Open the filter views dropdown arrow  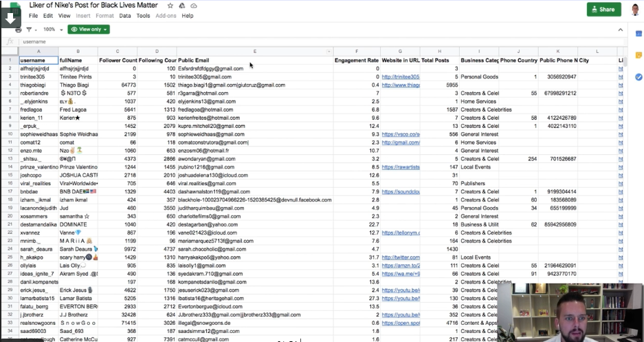[36, 30]
